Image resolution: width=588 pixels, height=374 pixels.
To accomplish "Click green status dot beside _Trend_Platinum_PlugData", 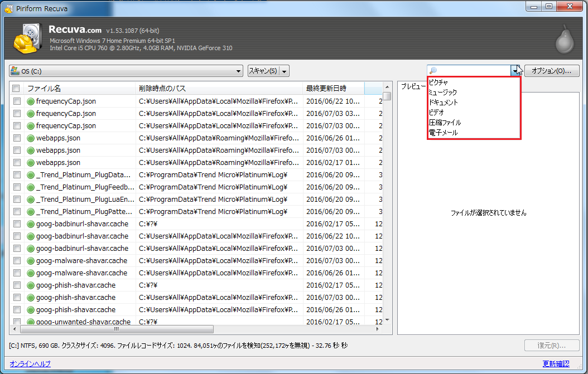I will pos(31,174).
